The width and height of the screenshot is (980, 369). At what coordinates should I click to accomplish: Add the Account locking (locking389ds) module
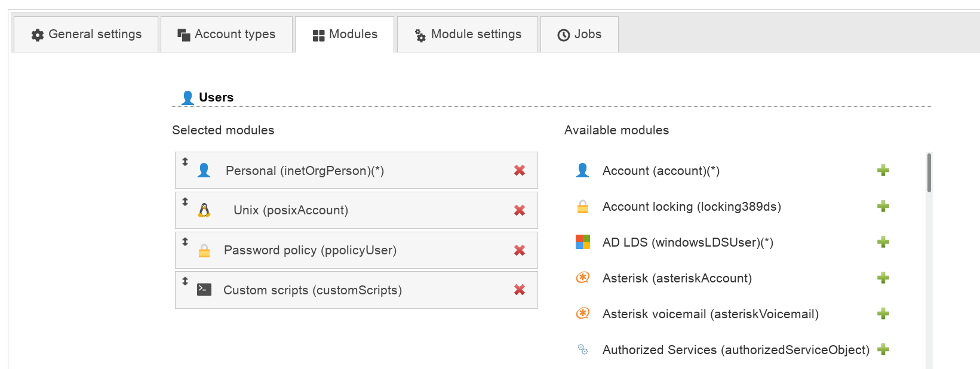[883, 207]
